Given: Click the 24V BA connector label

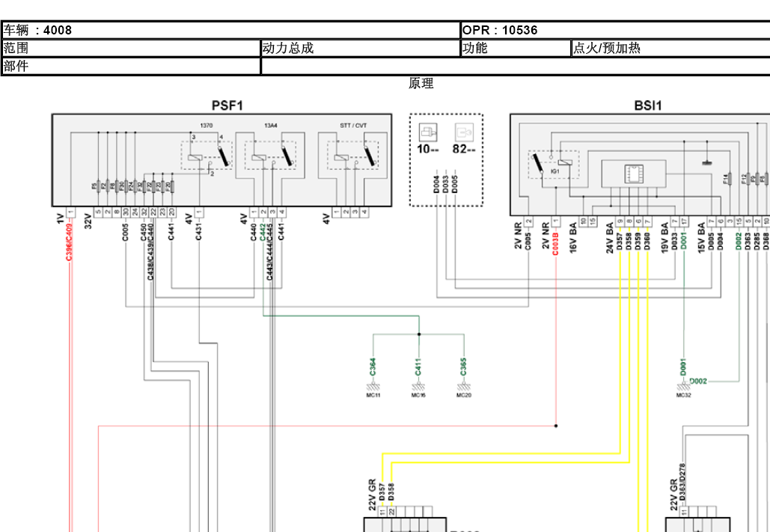Looking at the screenshot, I should coord(610,239).
